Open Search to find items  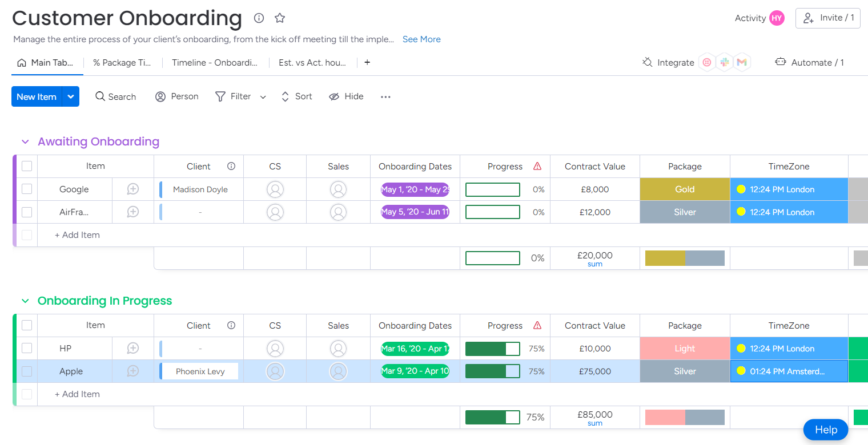click(115, 96)
